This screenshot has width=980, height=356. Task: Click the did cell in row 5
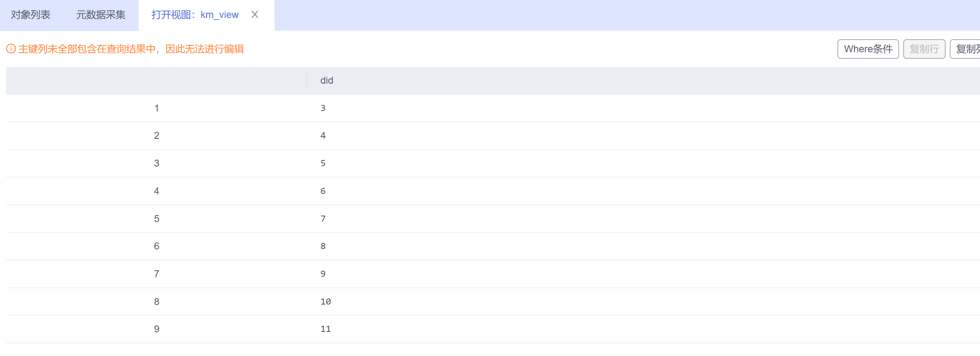click(643, 219)
